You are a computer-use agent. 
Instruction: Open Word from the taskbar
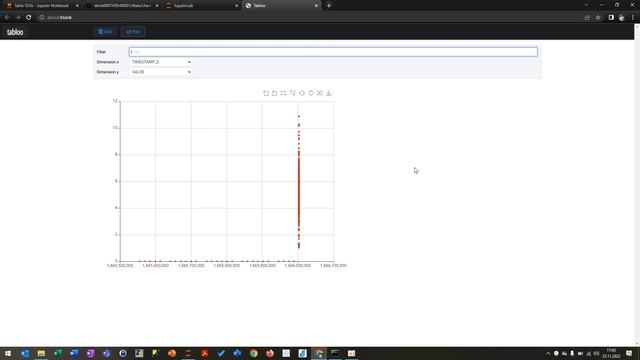point(74,353)
